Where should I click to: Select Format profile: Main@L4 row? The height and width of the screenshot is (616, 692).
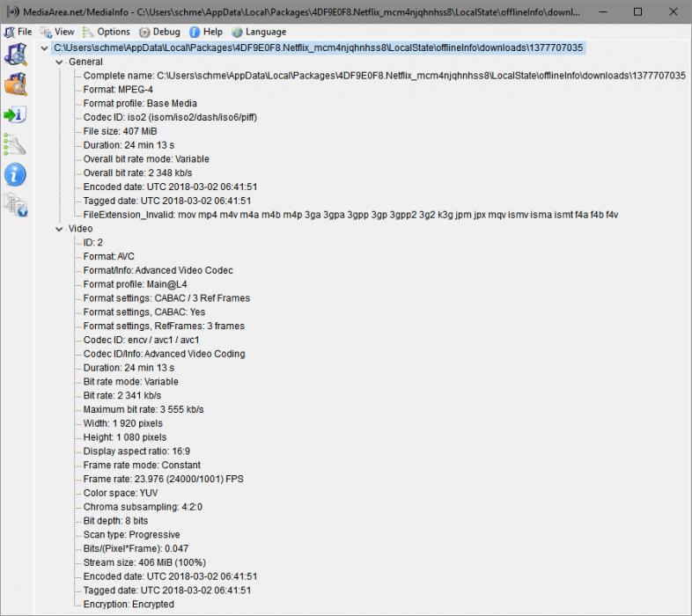click(x=135, y=284)
